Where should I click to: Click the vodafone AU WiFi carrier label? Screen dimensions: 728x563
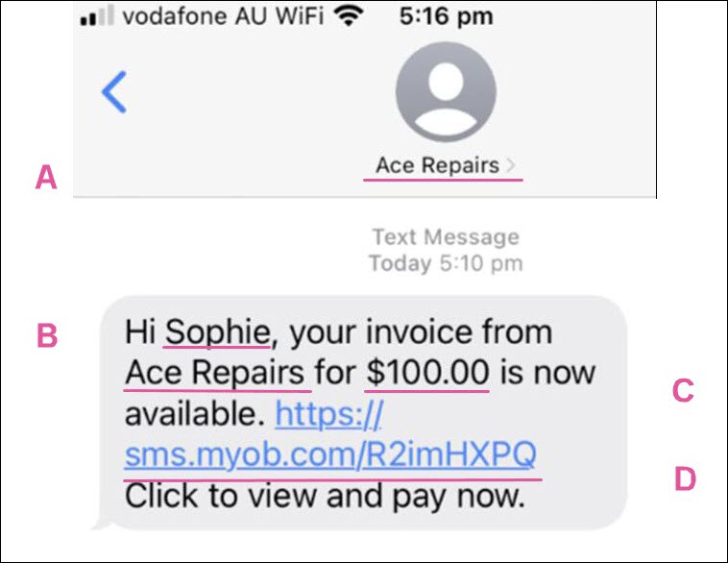223,16
